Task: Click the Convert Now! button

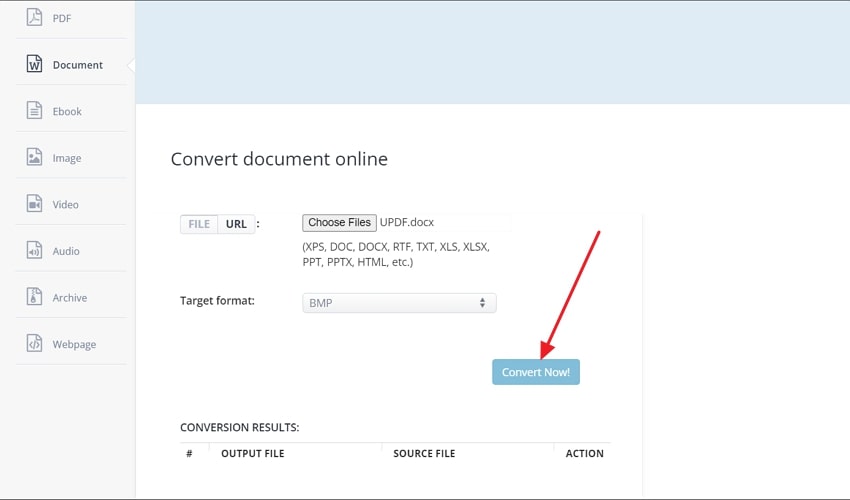Action: (x=536, y=372)
